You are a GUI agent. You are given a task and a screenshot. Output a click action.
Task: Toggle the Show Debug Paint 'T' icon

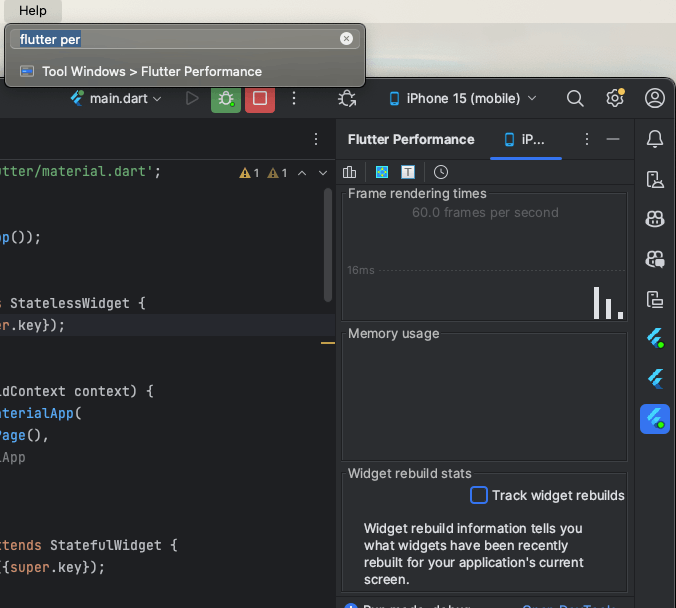408,172
